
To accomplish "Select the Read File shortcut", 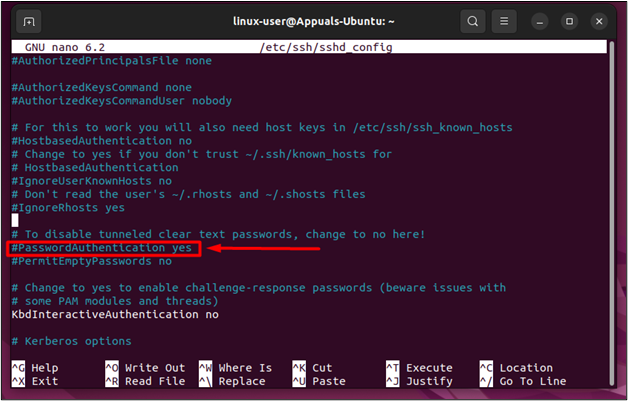I will pos(154,381).
